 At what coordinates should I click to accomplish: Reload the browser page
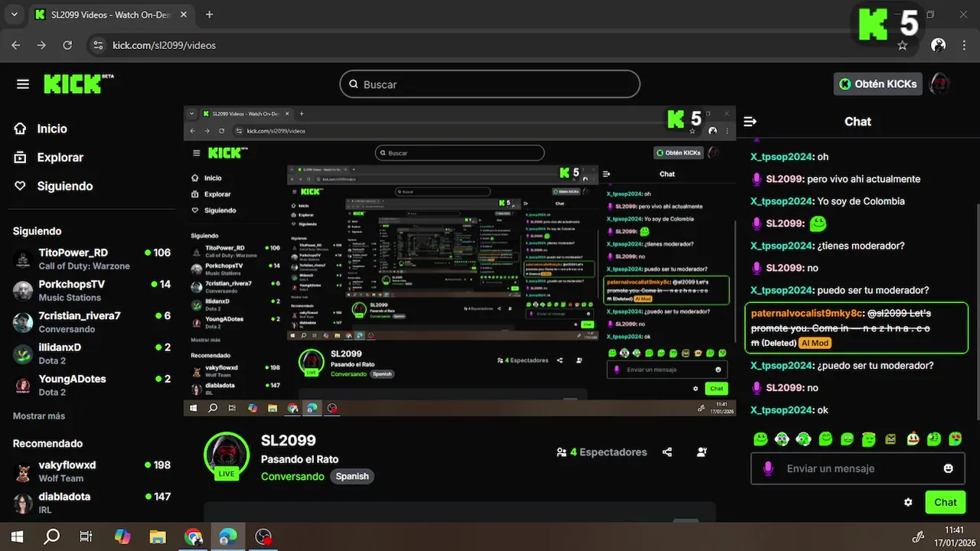point(67,45)
